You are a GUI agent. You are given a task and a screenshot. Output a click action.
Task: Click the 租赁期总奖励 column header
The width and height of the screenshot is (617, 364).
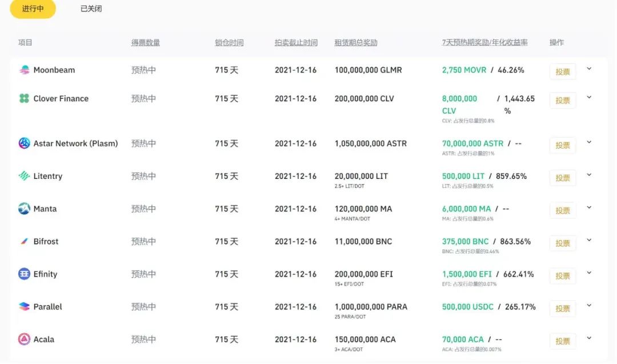(x=356, y=42)
